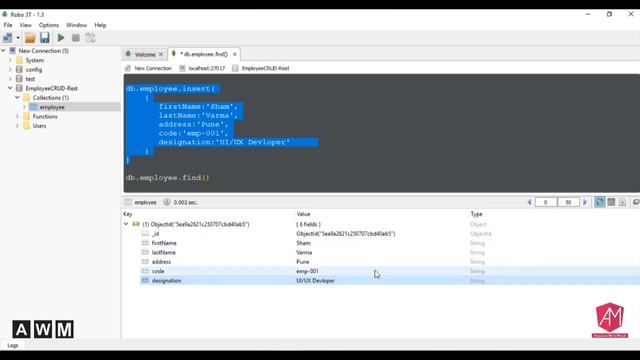Viewport: 640px width, 360px height.
Task: Click the Stop execution icon
Action: point(76,38)
